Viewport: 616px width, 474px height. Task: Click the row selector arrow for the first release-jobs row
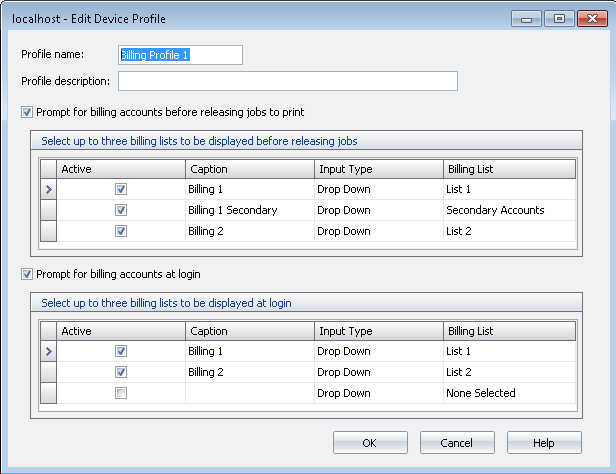pyautogui.click(x=48, y=189)
